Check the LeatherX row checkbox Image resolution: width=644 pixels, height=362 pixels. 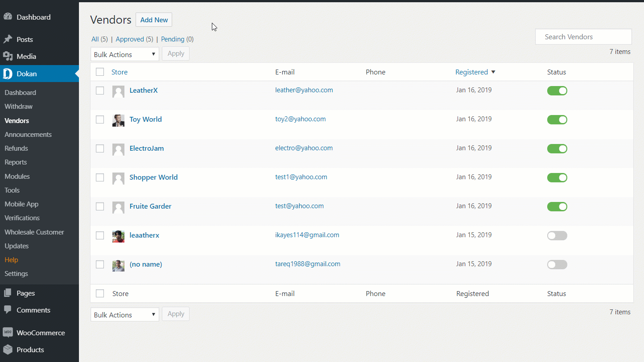point(100,90)
